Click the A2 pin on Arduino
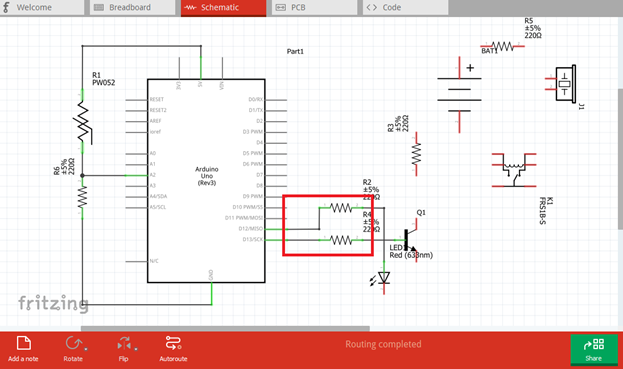Viewport: 623px width, 369px height. point(137,175)
